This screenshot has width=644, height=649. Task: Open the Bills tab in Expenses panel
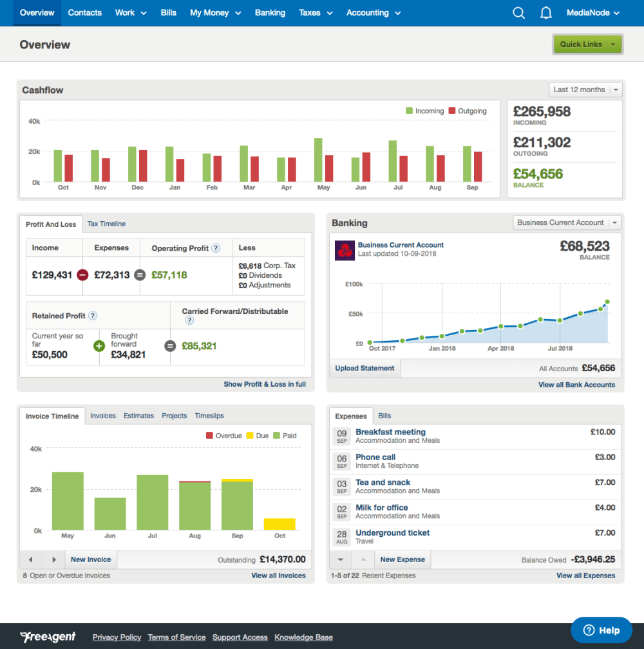385,416
